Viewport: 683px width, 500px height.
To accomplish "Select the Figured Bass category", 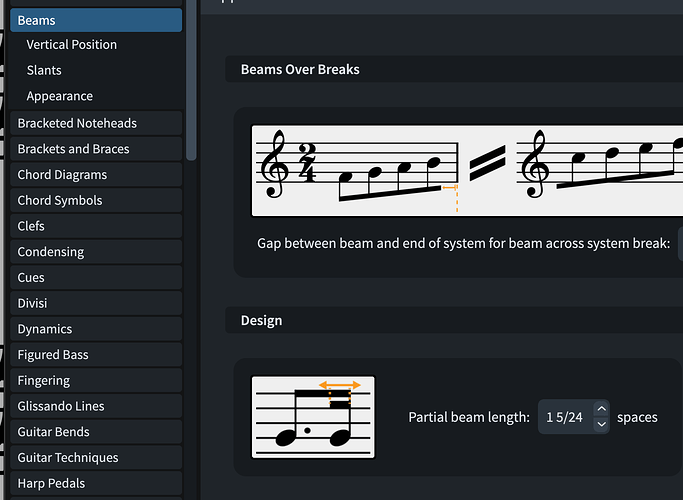I will tap(53, 355).
